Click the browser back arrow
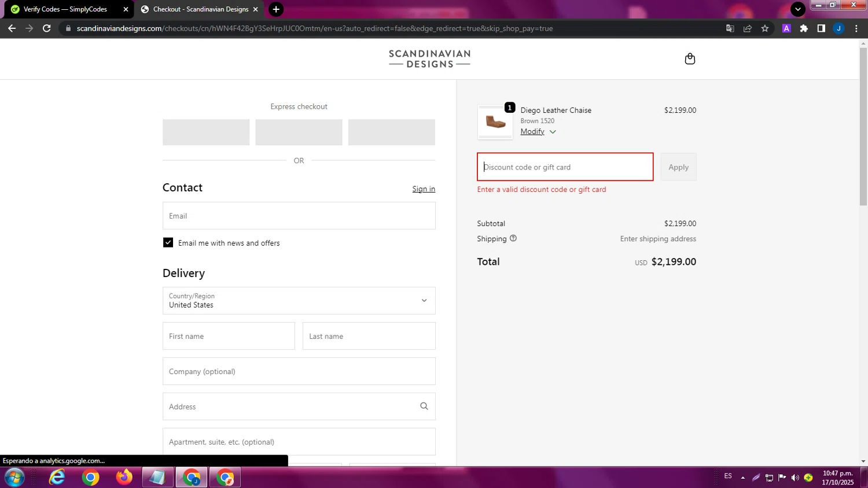 pyautogui.click(x=12, y=28)
